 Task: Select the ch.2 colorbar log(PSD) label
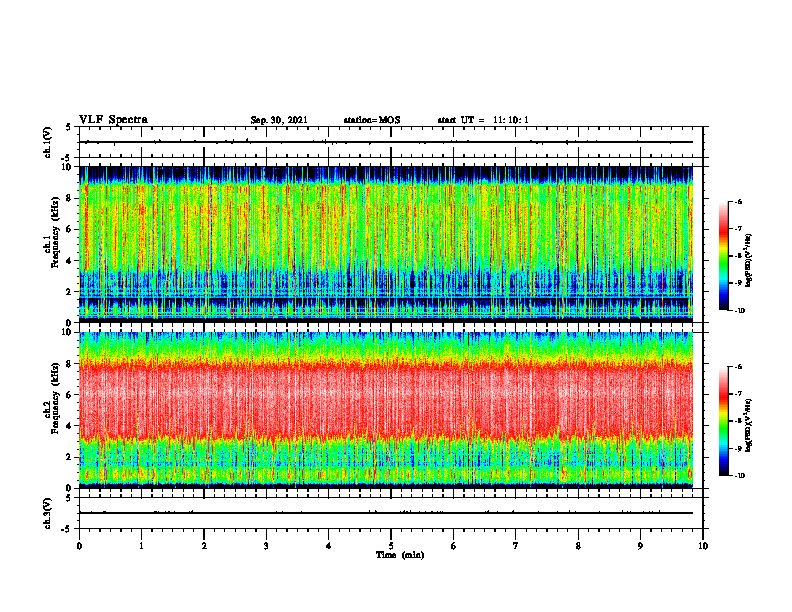click(x=749, y=426)
